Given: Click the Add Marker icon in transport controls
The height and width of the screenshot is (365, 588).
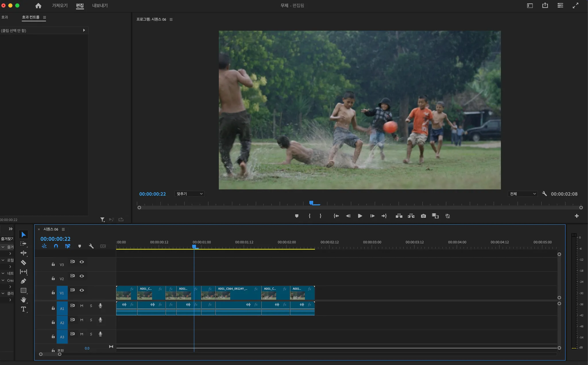Looking at the screenshot, I should 297,216.
